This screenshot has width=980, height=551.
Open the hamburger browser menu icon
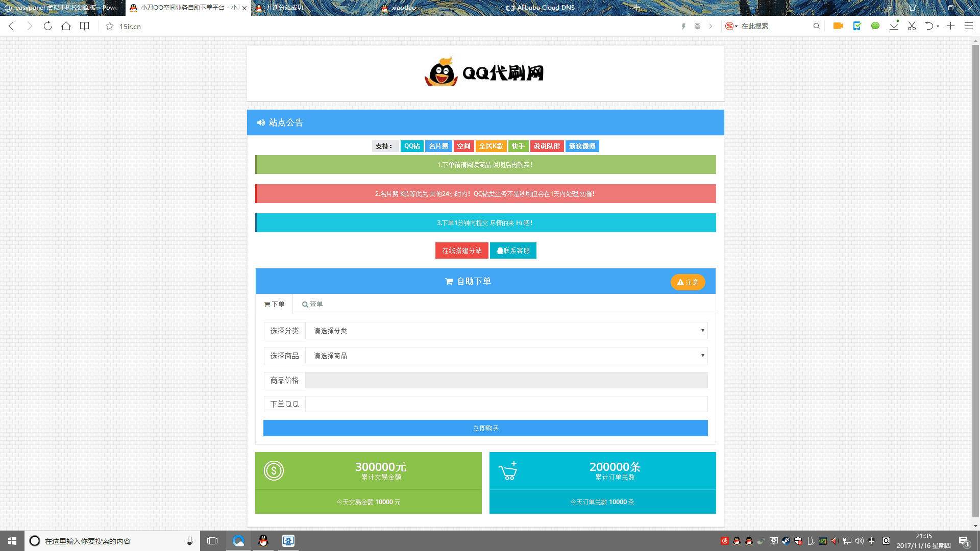(969, 26)
